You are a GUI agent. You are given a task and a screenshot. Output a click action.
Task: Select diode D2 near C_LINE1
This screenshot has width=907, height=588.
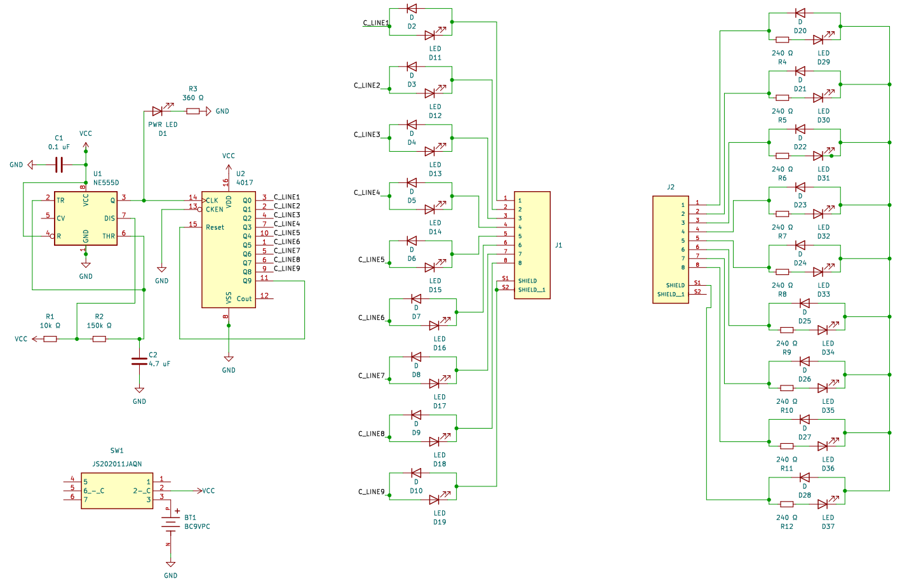click(412, 9)
